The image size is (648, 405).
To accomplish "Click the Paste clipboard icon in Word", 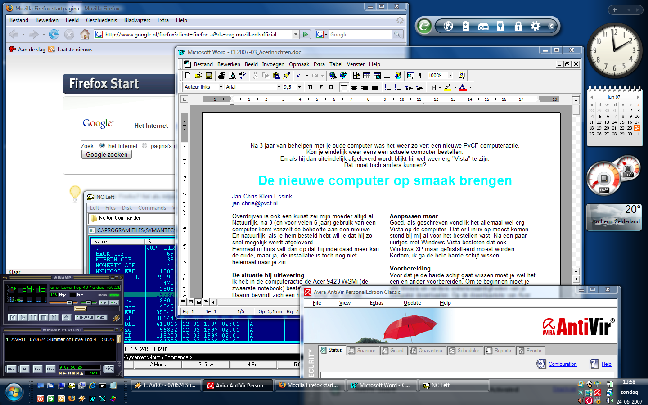I will coord(276,76).
